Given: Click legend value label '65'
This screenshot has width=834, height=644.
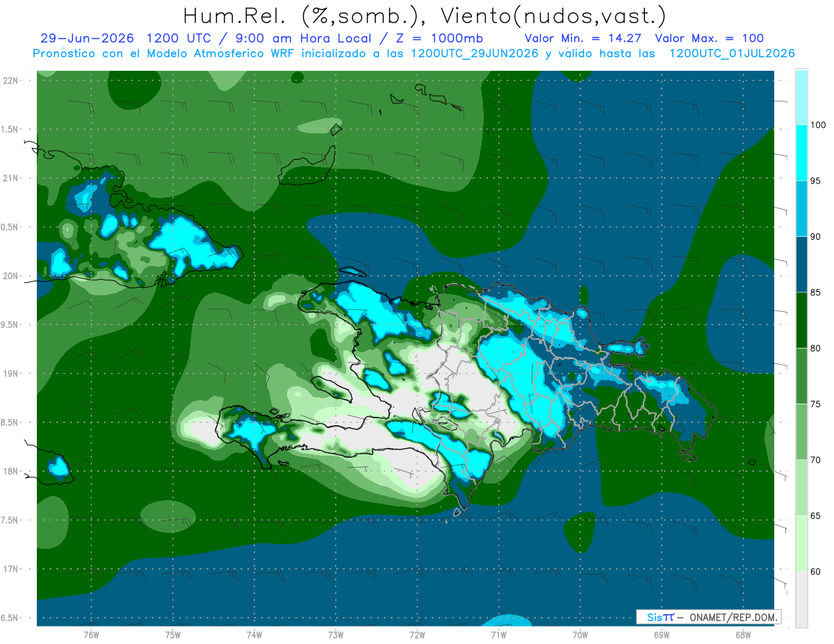Looking at the screenshot, I should click(x=817, y=516).
